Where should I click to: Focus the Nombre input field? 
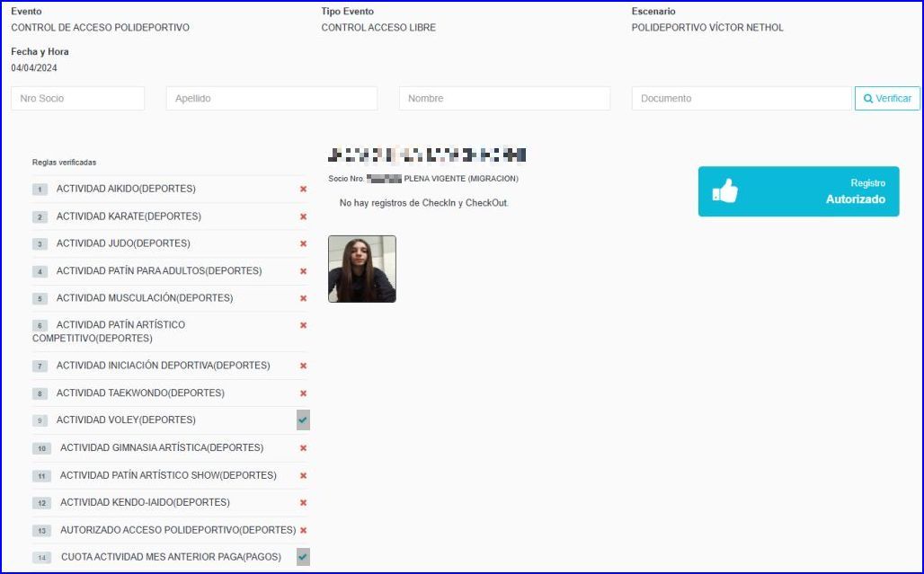click(504, 98)
